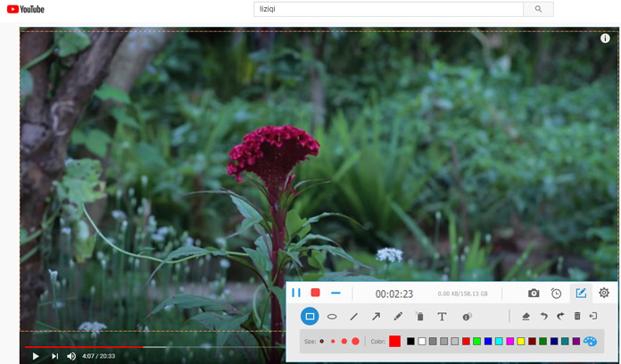This screenshot has height=364, width=621.
Task: Stop recording with the red square
Action: [x=315, y=293]
